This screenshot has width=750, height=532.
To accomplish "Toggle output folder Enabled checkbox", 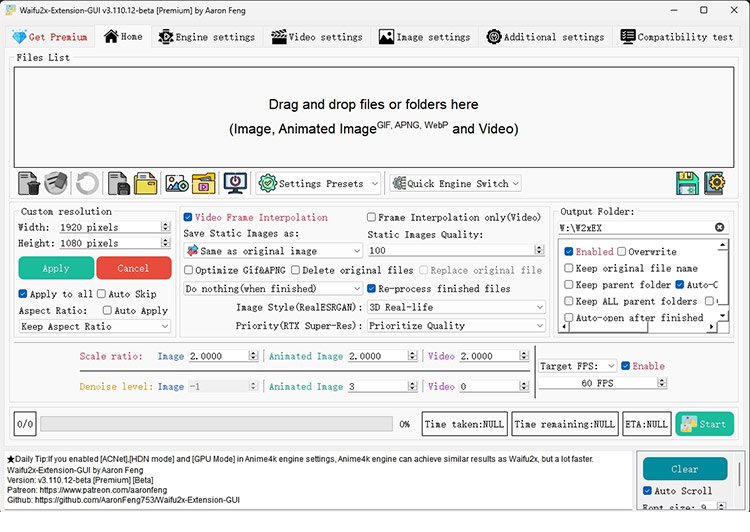I will 569,252.
